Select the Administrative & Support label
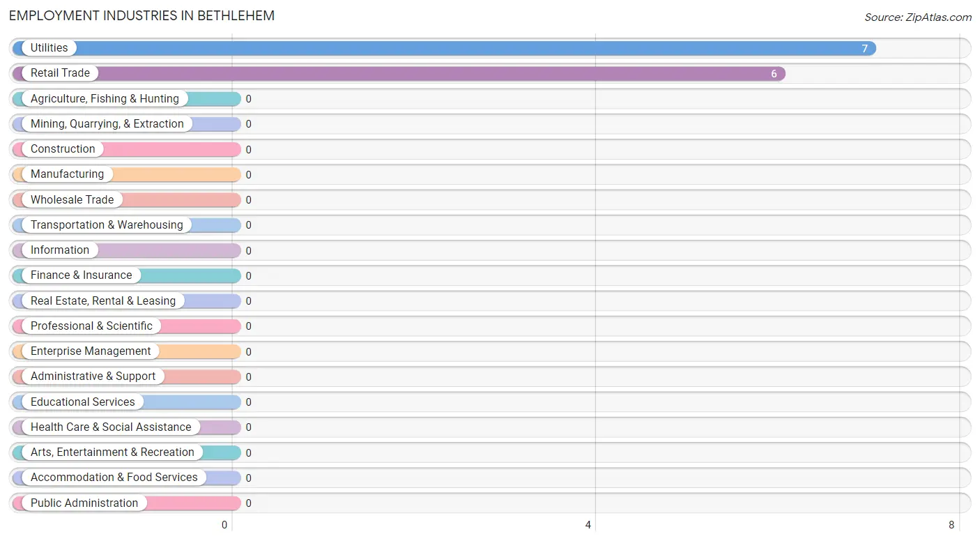This screenshot has width=980, height=541. [93, 376]
